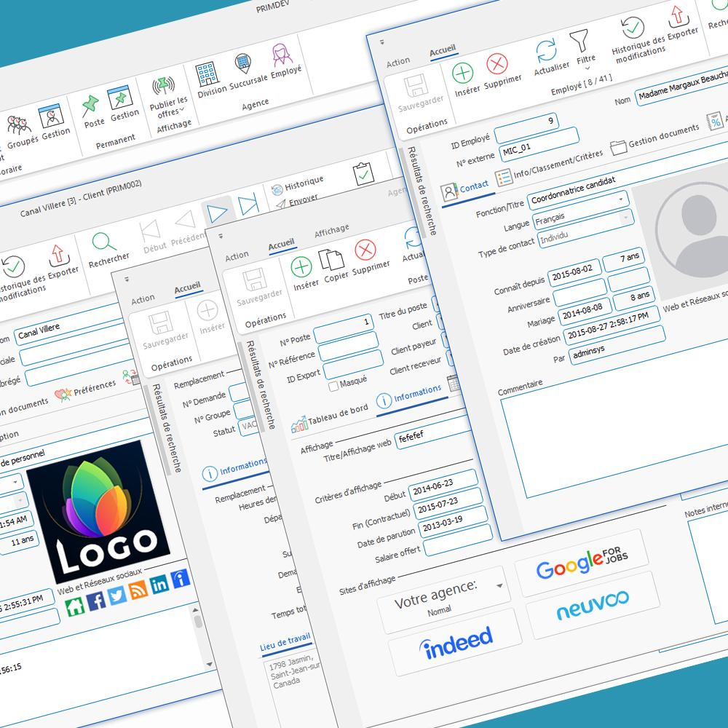Click Supprimer in the Poste window
Viewport: 728px width, 728px height.
point(365,250)
